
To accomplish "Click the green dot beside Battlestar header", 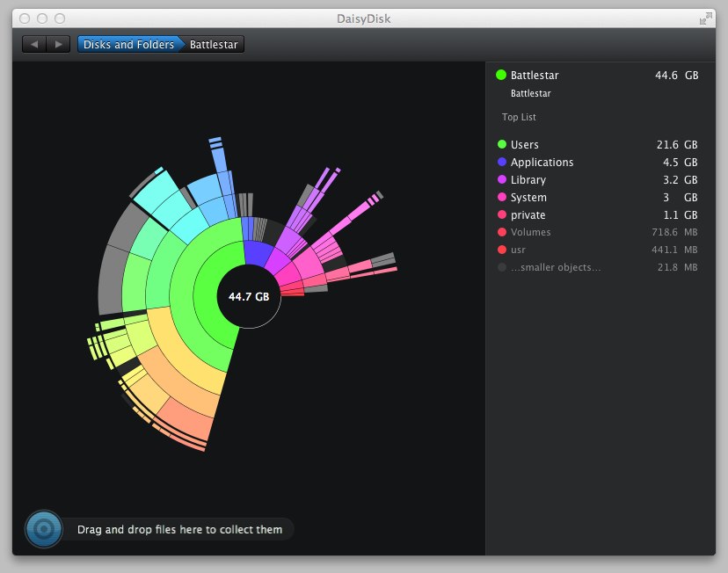I will pos(501,75).
